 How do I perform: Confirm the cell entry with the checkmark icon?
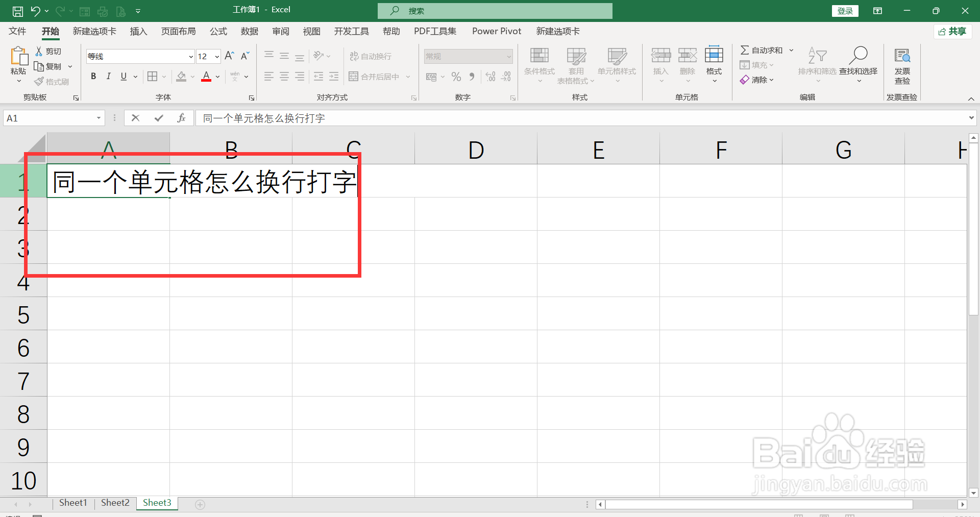(x=159, y=118)
